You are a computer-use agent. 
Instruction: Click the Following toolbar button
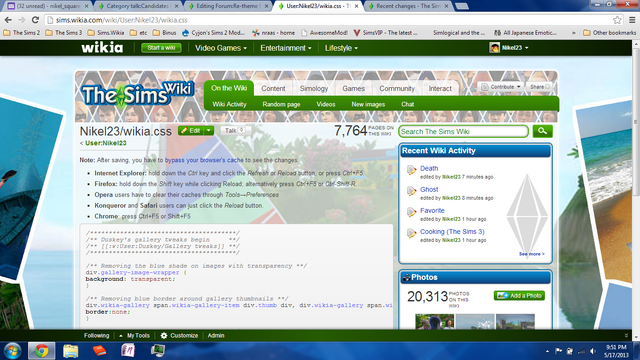[x=97, y=336]
